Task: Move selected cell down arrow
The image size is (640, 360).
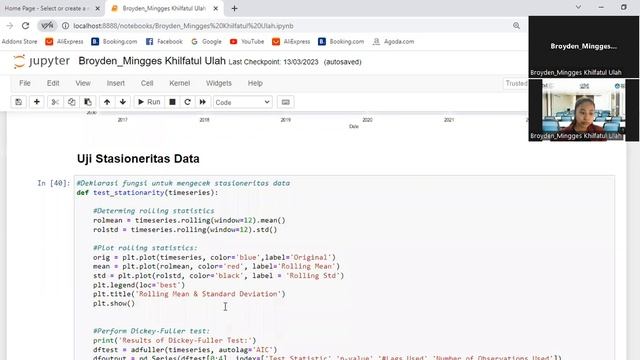Action: 123,102
